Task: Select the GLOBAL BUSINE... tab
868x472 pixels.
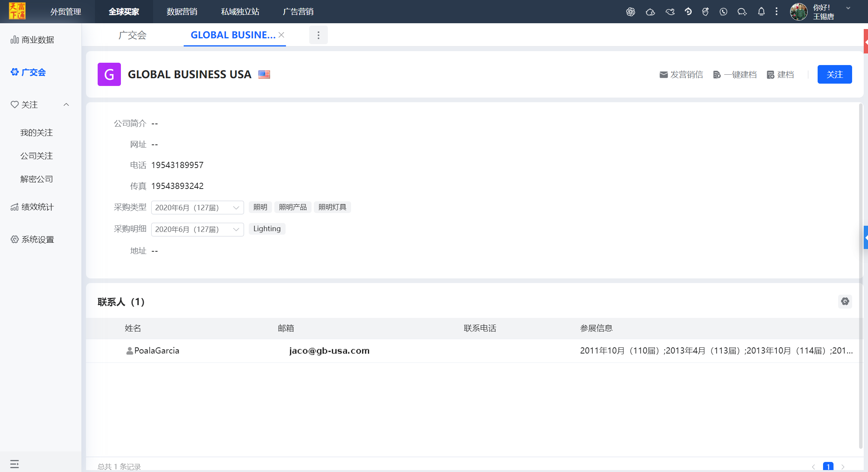Action: click(233, 35)
